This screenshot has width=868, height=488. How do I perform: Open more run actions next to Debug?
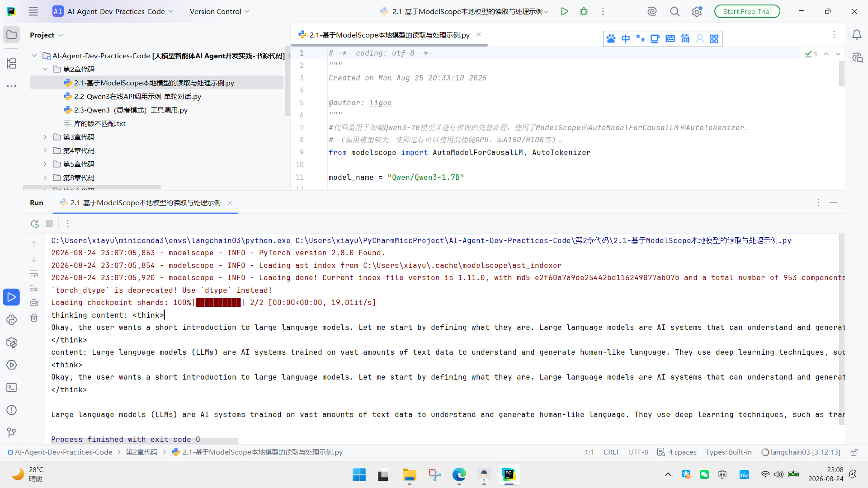pyautogui.click(x=603, y=11)
